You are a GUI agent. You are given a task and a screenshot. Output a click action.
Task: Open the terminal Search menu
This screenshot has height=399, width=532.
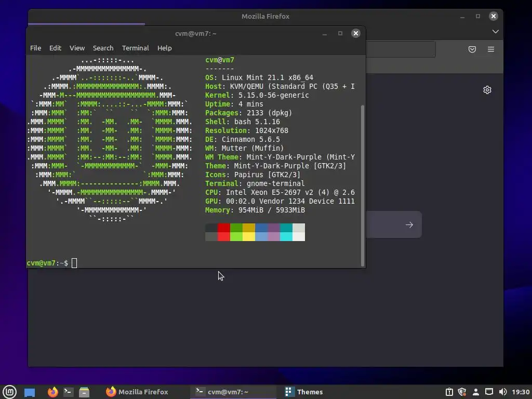coord(103,48)
